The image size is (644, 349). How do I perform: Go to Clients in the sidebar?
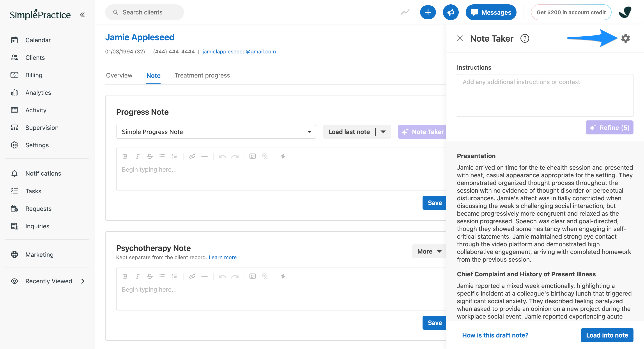(x=28, y=57)
